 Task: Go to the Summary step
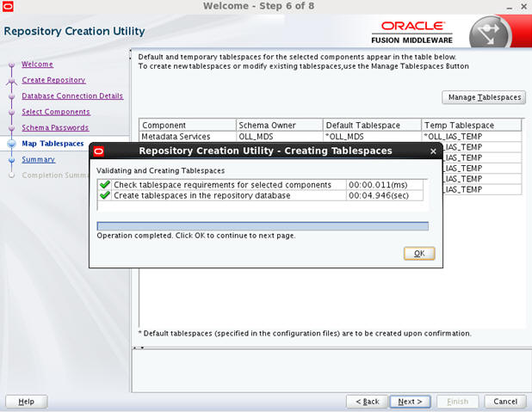39,159
